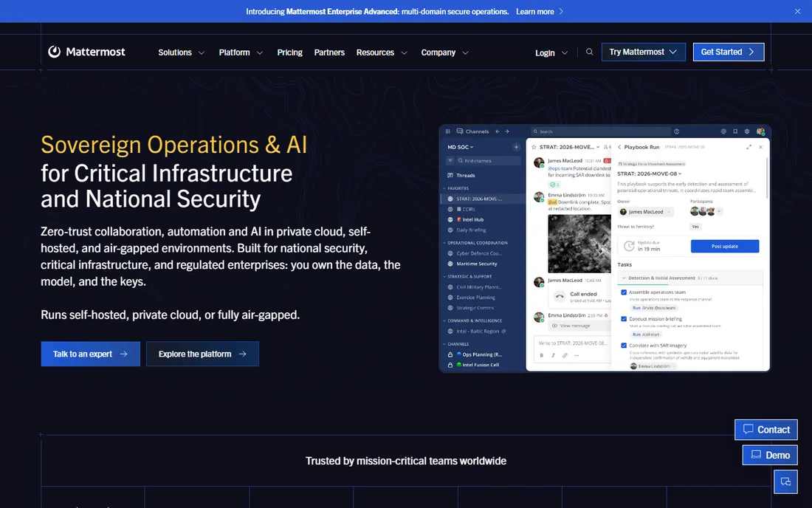Screen dimensions: 812x508
Task: Dismiss the Enterprise Advanced announcement banner
Action: click(797, 11)
